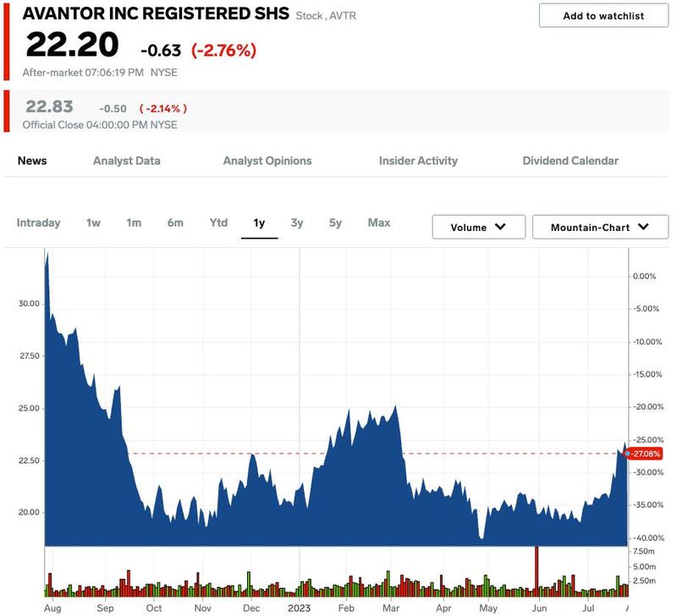The height and width of the screenshot is (616, 677).
Task: Click the AVANTOR INC REGISTERED SHS title
Action: click(x=156, y=14)
